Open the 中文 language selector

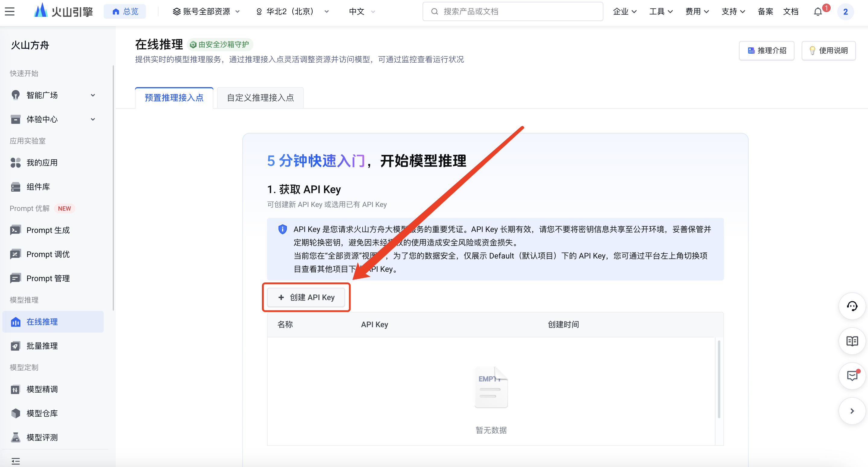pyautogui.click(x=362, y=12)
